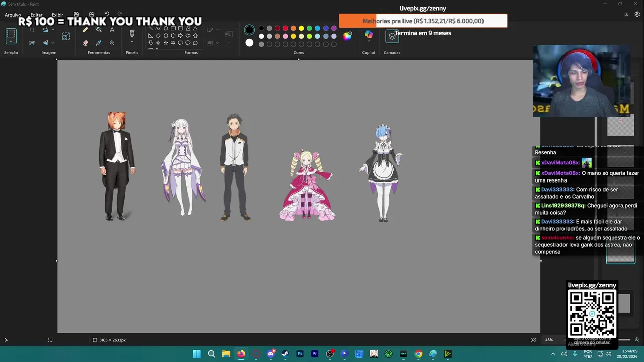Viewport: 644px width, 362px height.
Task: Expand the flip options dropdown
Action: click(53, 43)
